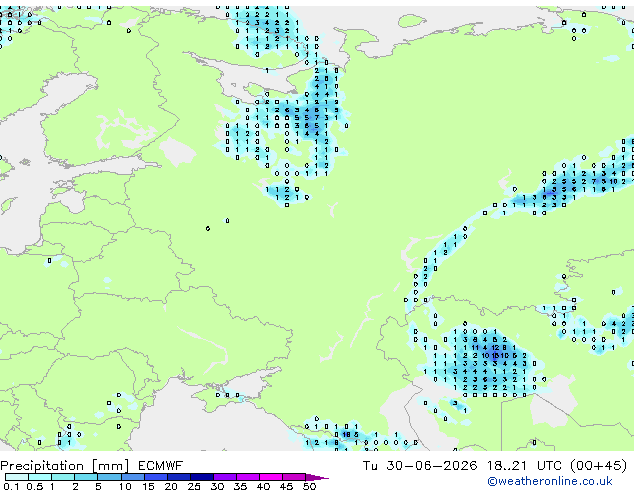This screenshot has height=490, width=634.
Task: Click the "15" legend scale label
Action: 148,486
